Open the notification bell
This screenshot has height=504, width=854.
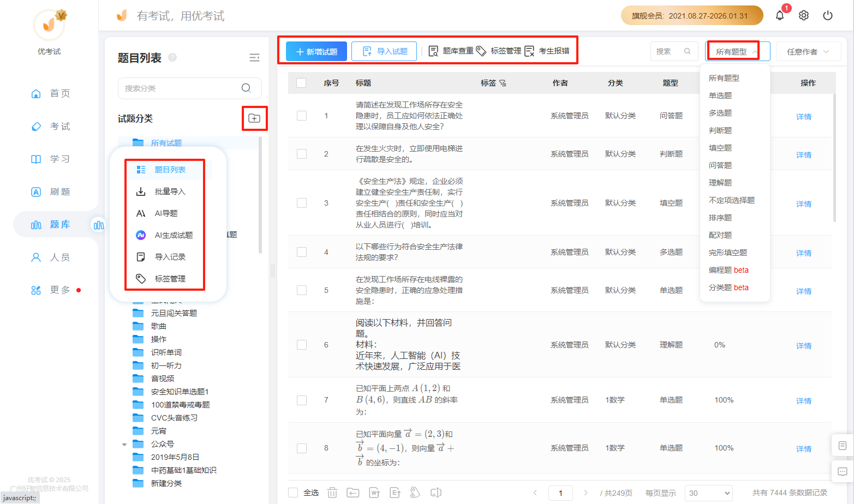780,15
